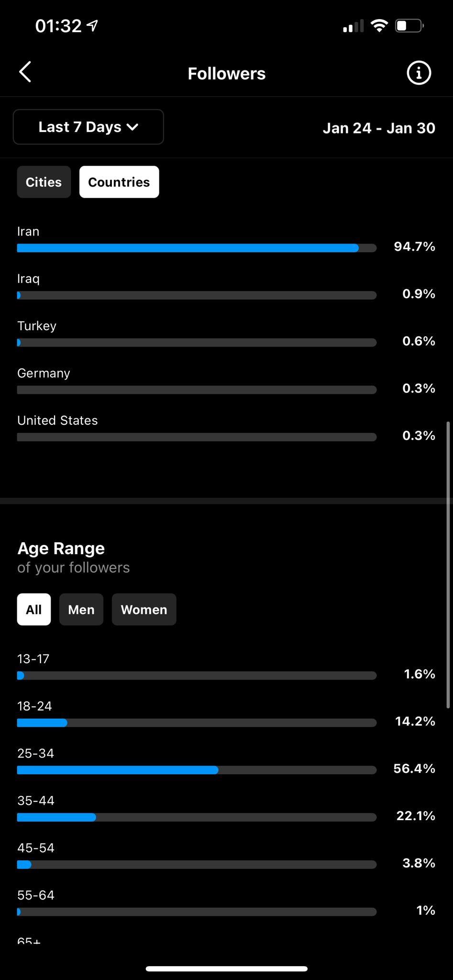Click the vertical scrollbar on right edge
Image resolution: width=453 pixels, height=980 pixels.
pos(448,565)
